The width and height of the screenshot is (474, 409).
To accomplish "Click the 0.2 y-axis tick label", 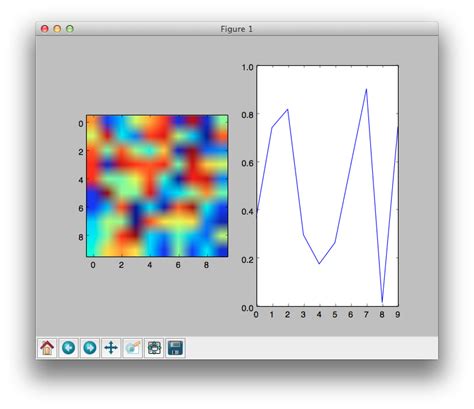I will coord(247,259).
